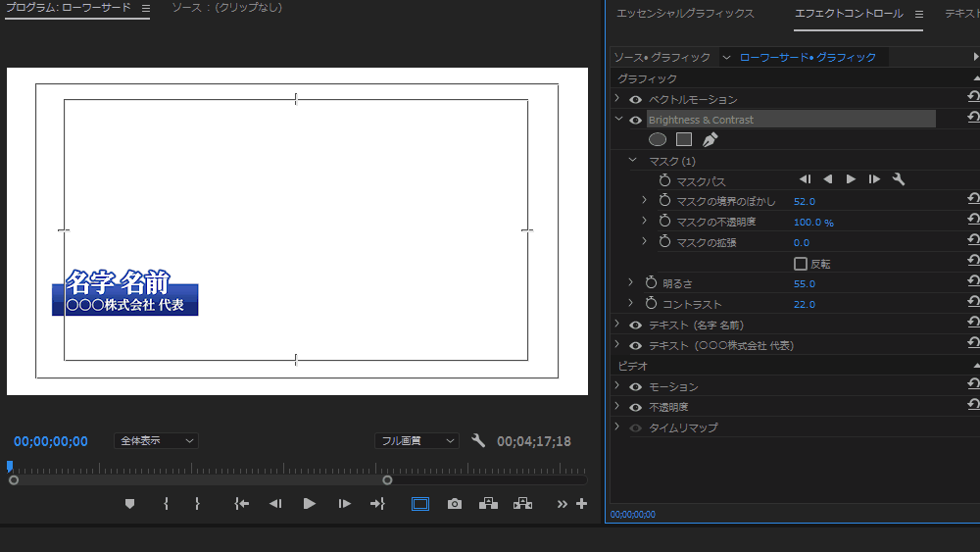
Task: Track selected mask forward
Action: 851,179
